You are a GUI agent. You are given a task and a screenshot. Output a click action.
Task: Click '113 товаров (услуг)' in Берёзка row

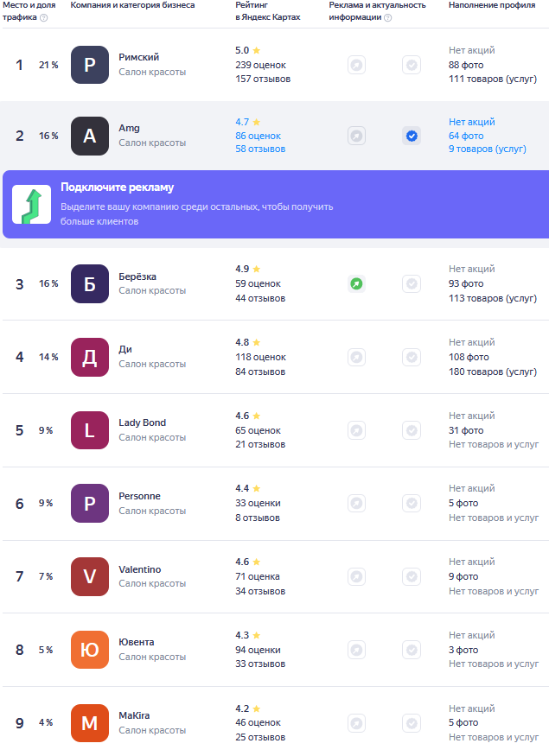(x=493, y=298)
